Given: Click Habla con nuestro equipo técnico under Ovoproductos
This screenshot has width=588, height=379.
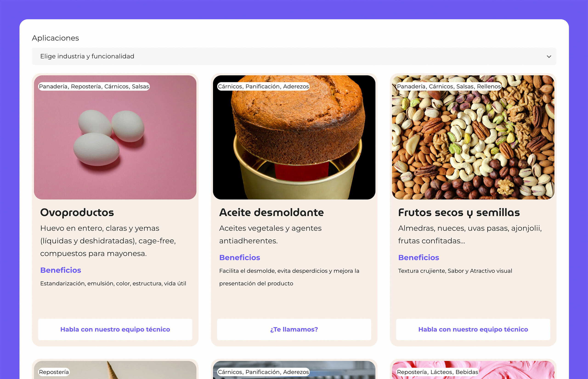Looking at the screenshot, I should 115,329.
